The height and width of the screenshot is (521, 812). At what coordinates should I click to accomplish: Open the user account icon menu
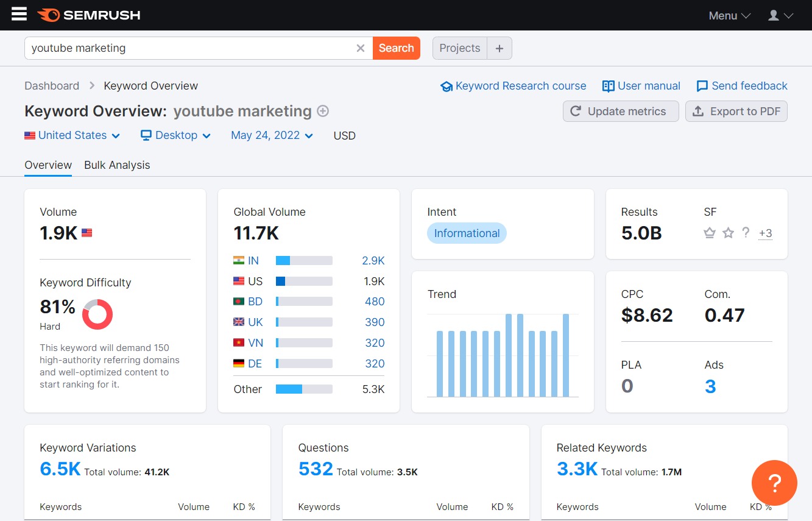point(780,15)
